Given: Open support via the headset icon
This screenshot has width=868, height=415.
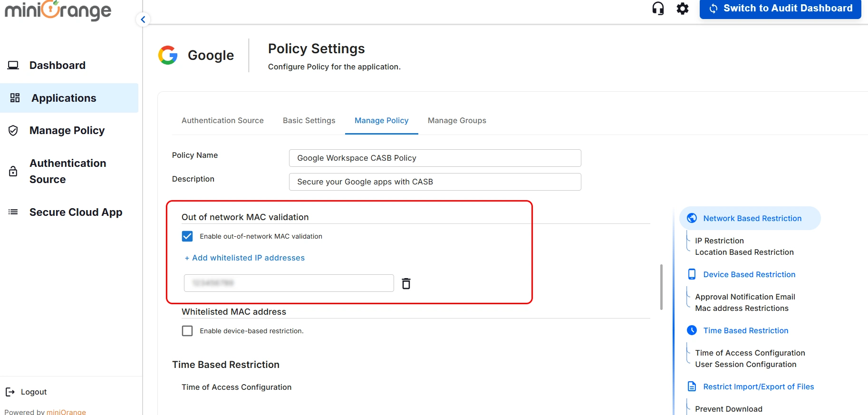Looking at the screenshot, I should pyautogui.click(x=658, y=9).
